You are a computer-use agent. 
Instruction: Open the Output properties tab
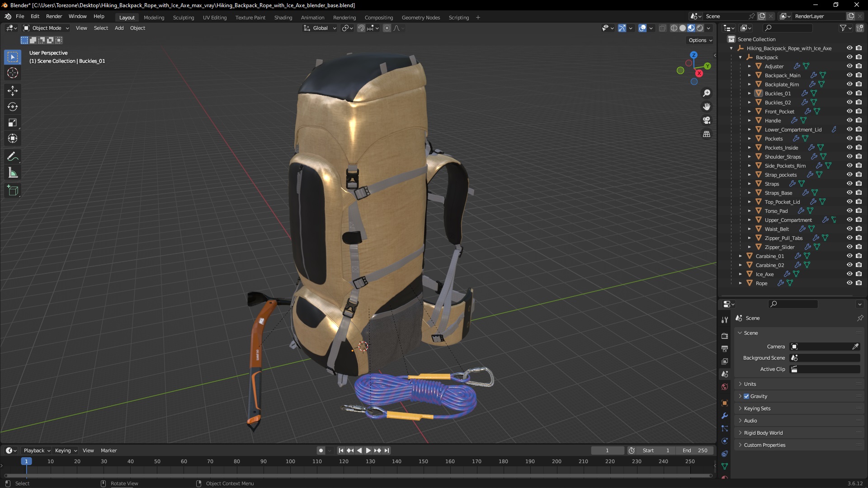pos(725,348)
